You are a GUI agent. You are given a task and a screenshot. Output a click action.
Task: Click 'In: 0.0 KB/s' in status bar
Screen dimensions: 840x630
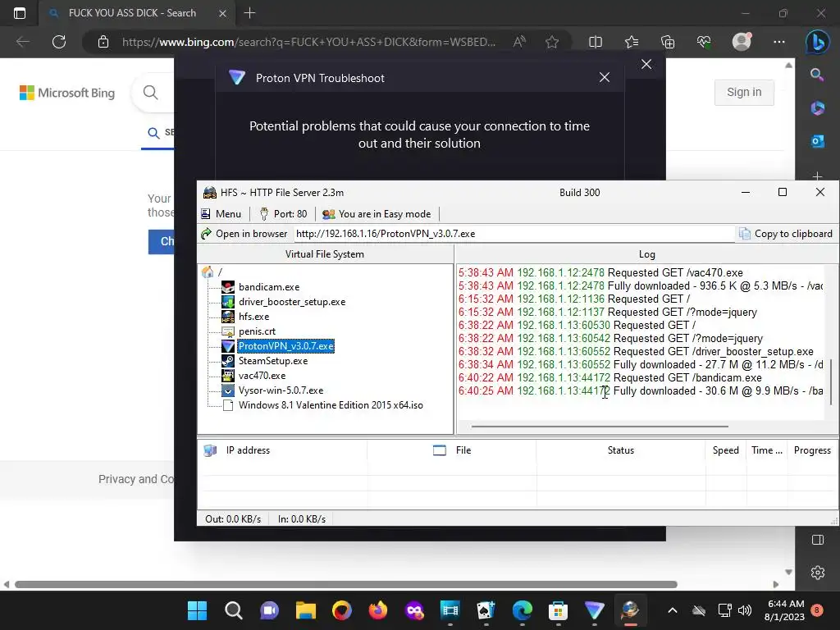[302, 519]
